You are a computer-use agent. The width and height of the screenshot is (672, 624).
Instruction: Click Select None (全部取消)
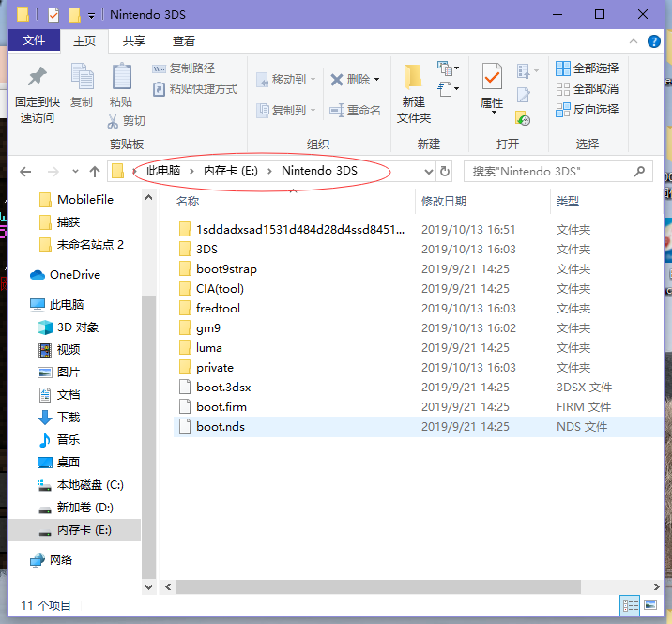pyautogui.click(x=588, y=89)
